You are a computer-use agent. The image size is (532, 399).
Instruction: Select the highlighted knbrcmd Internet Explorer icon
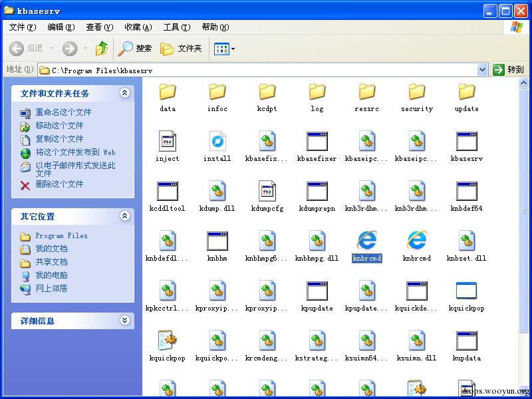tap(367, 241)
